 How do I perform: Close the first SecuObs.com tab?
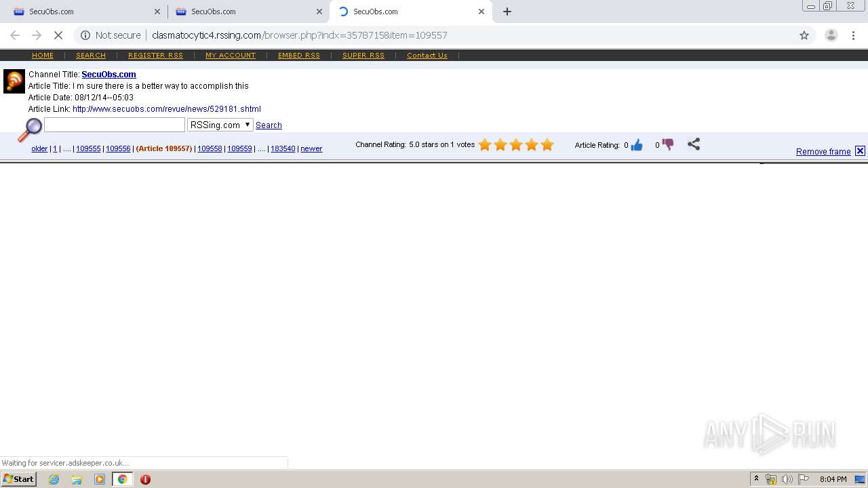click(x=157, y=12)
